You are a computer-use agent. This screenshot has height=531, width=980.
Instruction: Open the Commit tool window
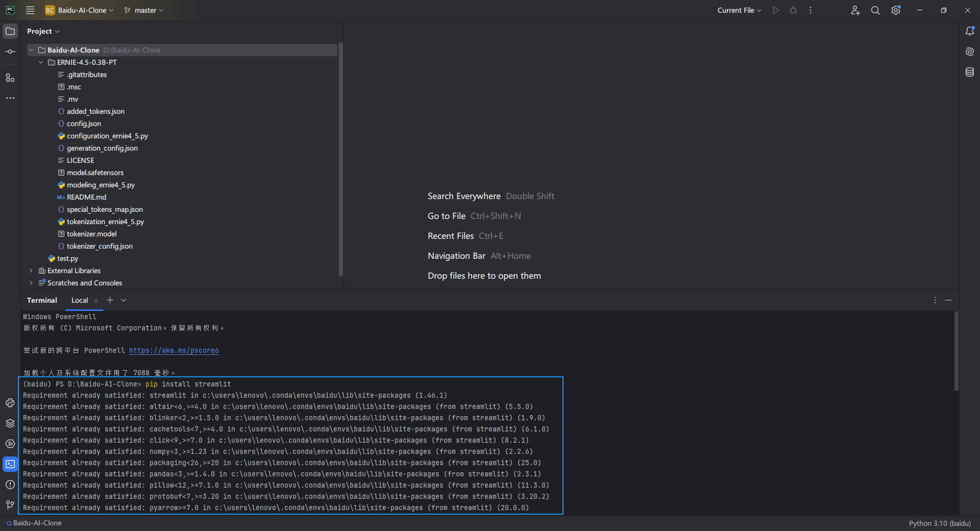10,52
